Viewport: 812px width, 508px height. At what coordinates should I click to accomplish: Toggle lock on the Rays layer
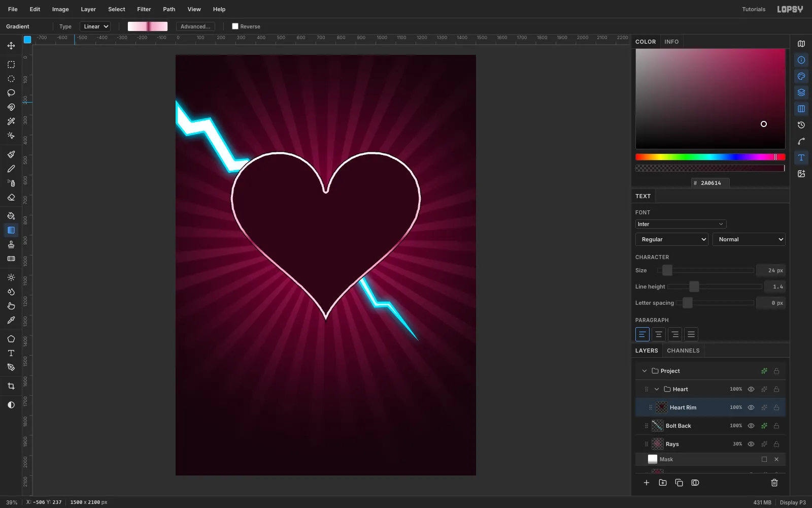click(776, 444)
